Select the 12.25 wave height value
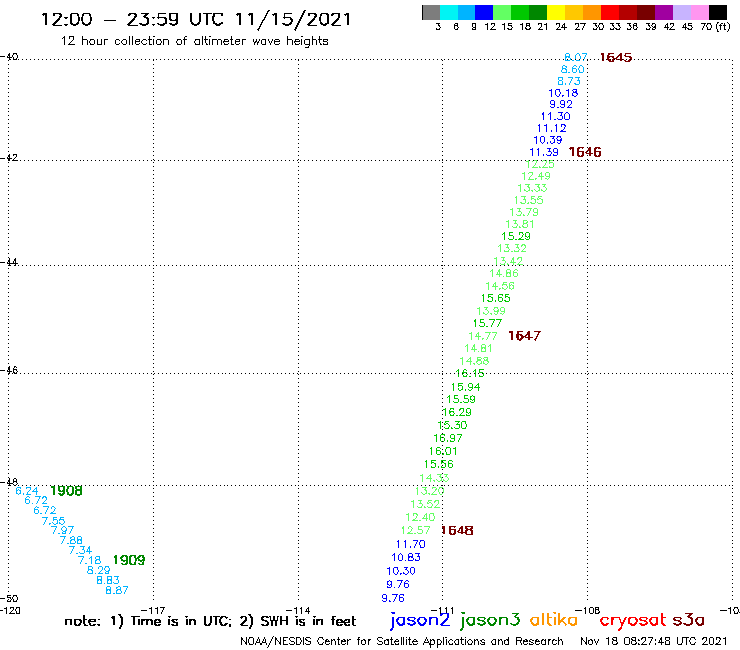The height and width of the screenshot is (650, 740). (x=540, y=164)
